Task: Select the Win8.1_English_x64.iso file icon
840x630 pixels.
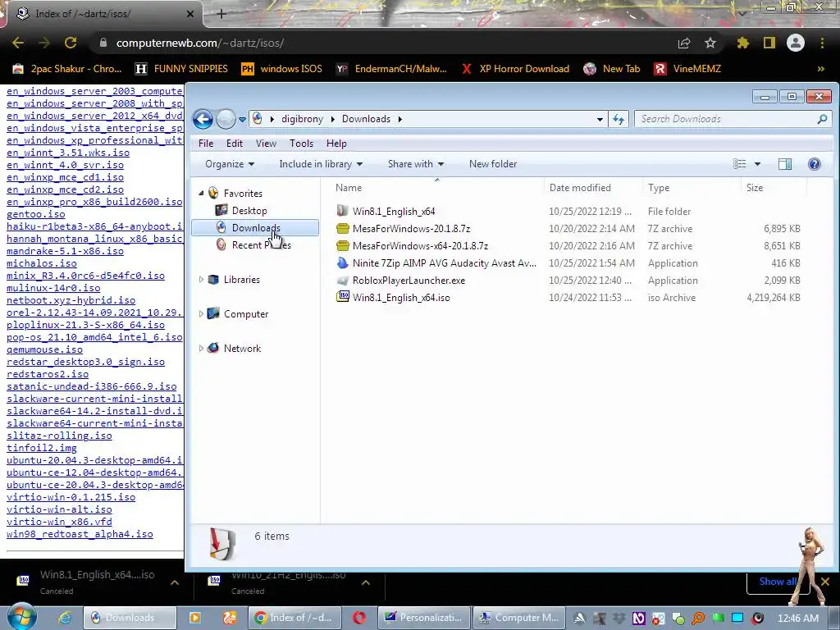Action: [x=342, y=297]
